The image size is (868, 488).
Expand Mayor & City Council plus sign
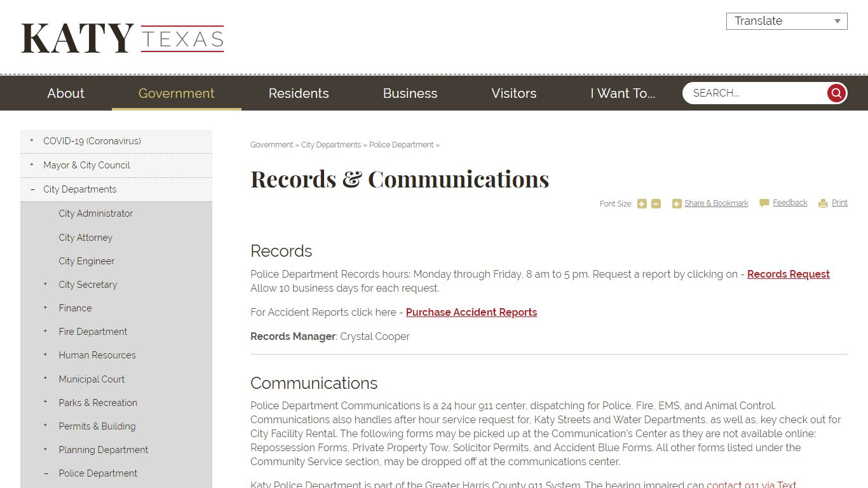(x=32, y=165)
